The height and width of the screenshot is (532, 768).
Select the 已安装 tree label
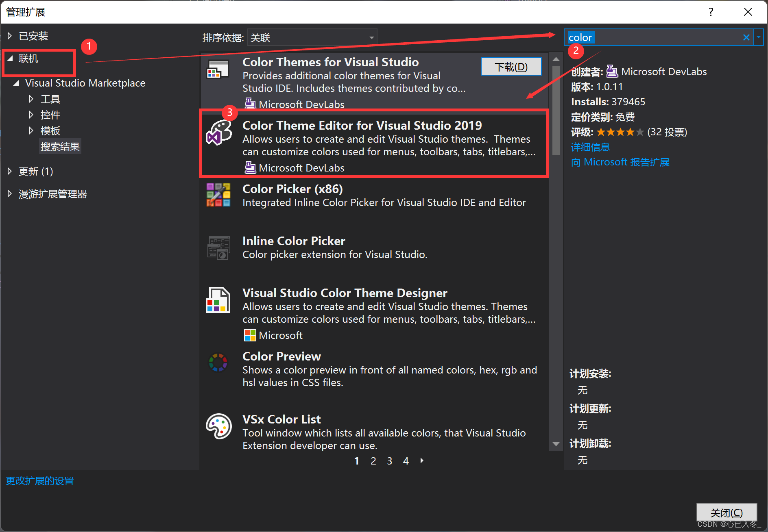click(33, 36)
